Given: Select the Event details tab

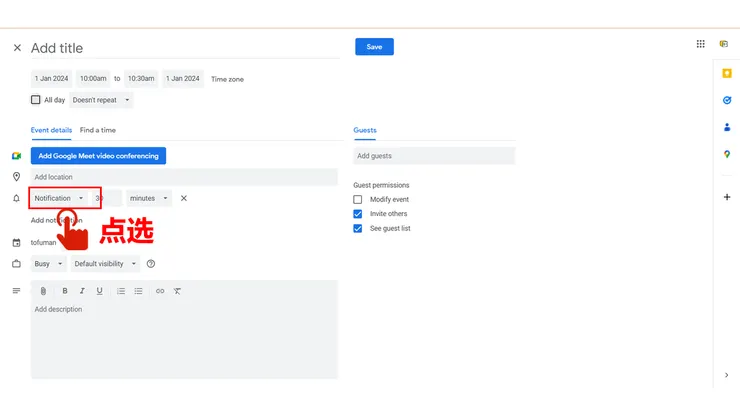Looking at the screenshot, I should (x=51, y=130).
